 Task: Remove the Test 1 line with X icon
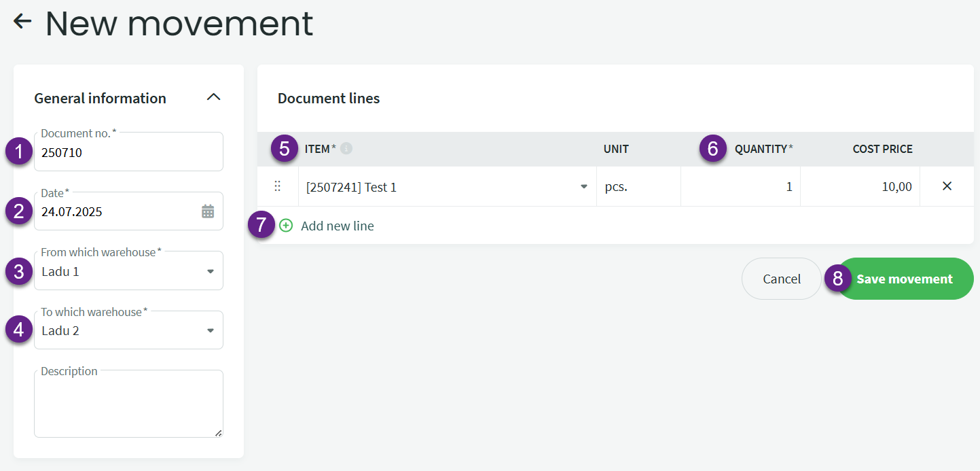(947, 186)
